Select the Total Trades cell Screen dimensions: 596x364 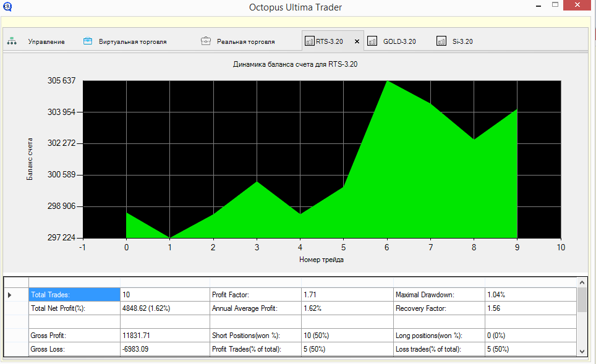(x=74, y=295)
